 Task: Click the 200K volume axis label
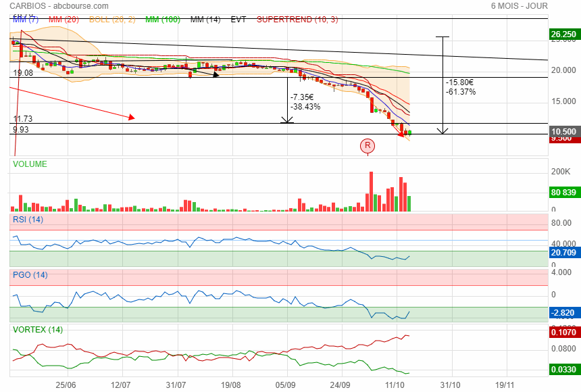pos(561,172)
